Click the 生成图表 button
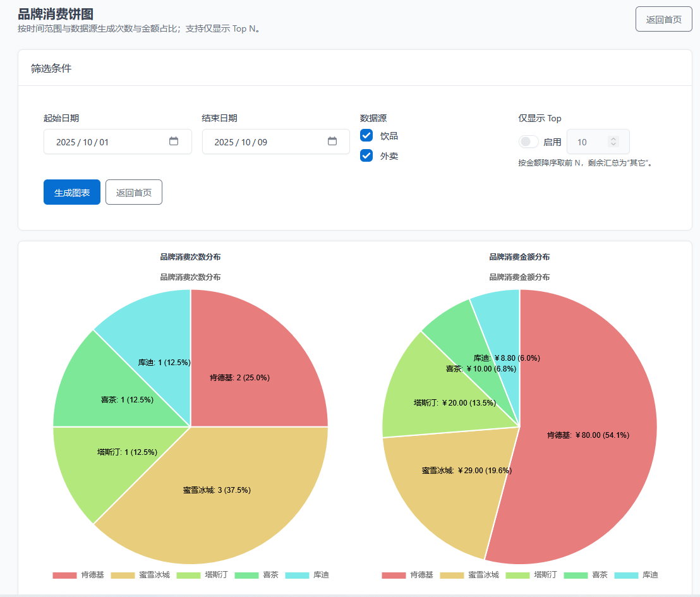Screen dimensions: 700x597 [72, 192]
